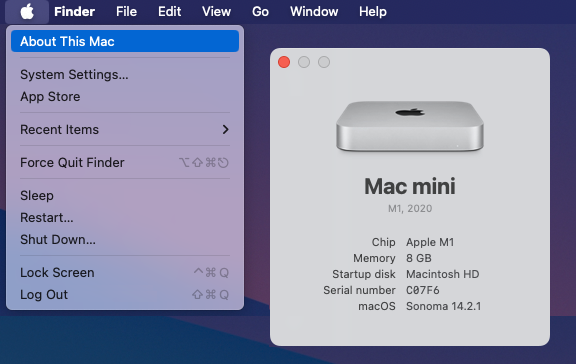Open the Help menu
576x364 pixels.
click(372, 12)
